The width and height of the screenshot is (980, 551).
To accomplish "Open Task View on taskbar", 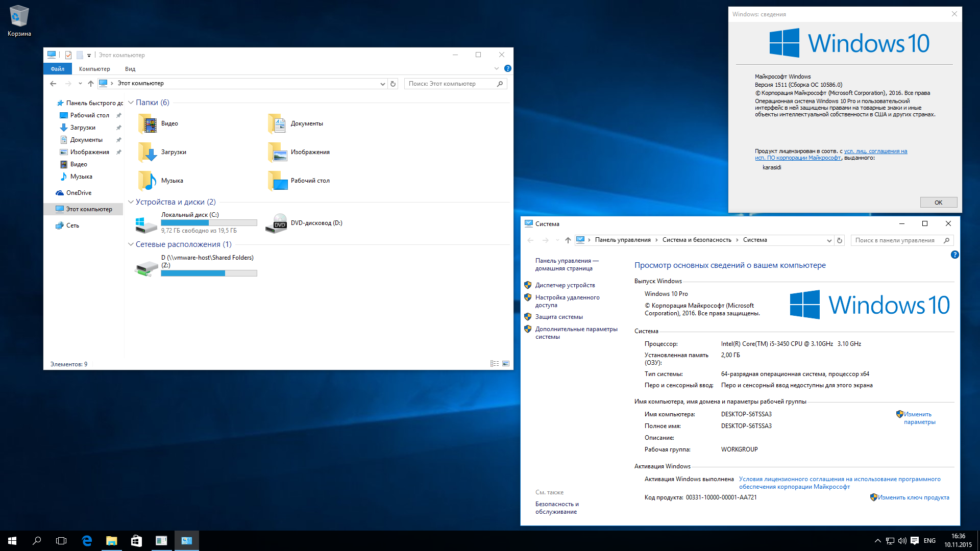I will [61, 541].
